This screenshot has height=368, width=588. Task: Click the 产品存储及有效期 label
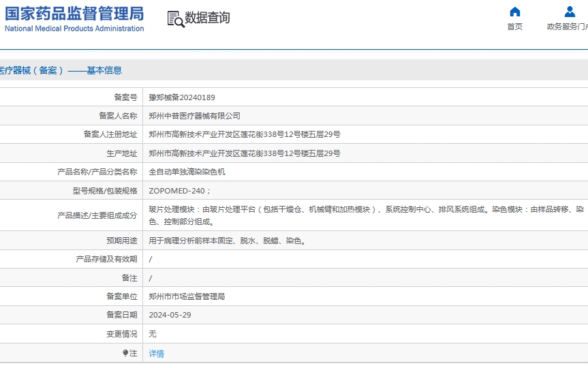pyautogui.click(x=106, y=259)
